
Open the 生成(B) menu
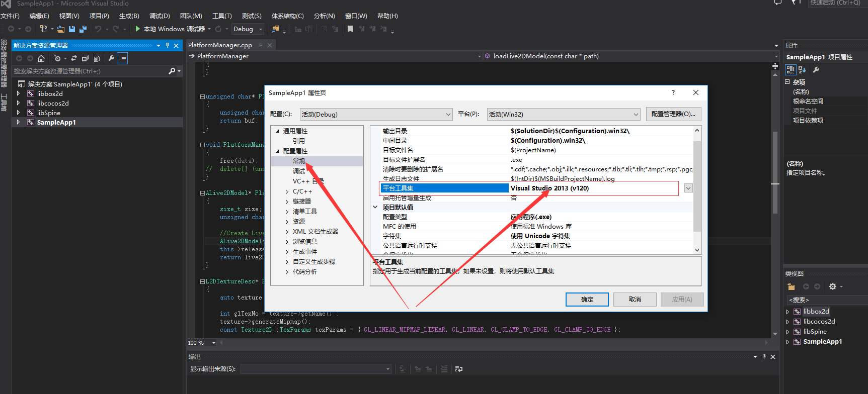coord(129,16)
